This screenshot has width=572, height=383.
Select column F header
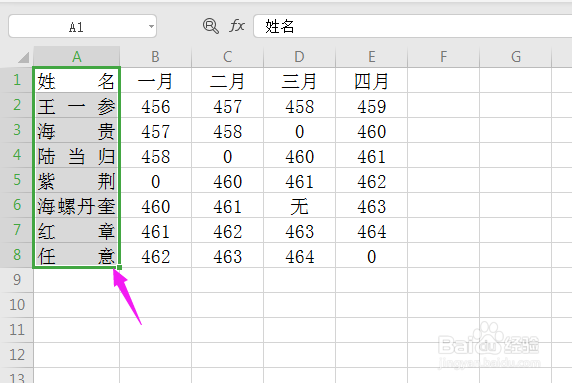[x=443, y=57]
